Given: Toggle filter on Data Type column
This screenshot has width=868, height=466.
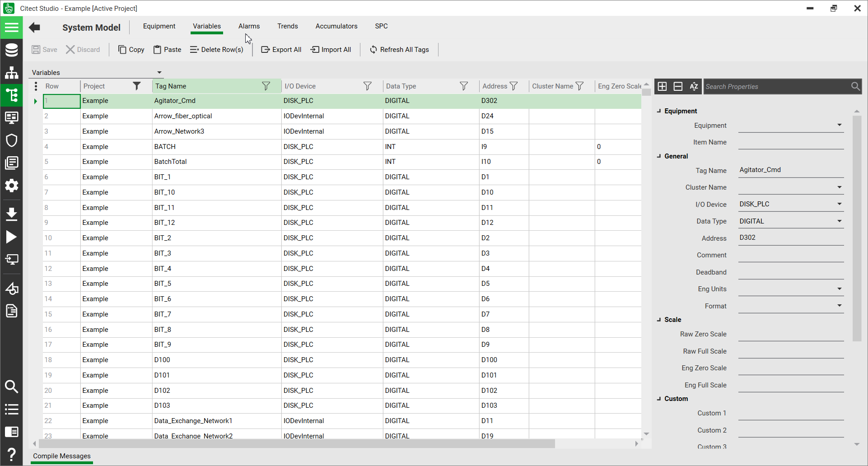Looking at the screenshot, I should click(x=463, y=86).
